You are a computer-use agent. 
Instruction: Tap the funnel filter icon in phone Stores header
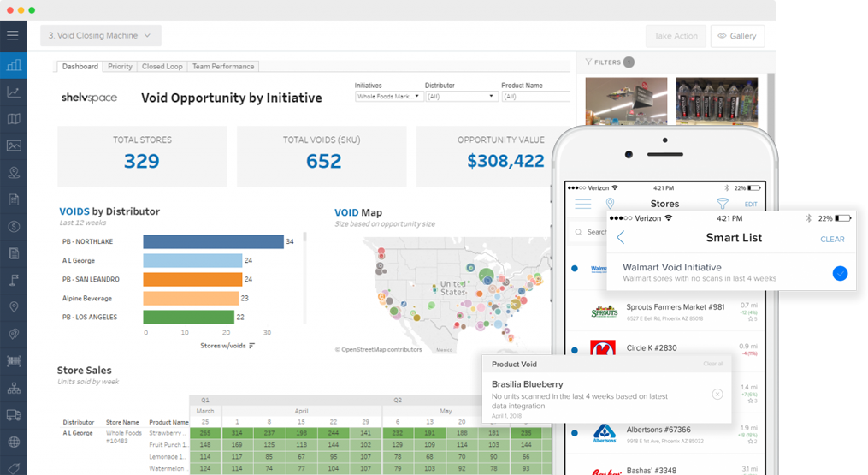(723, 204)
